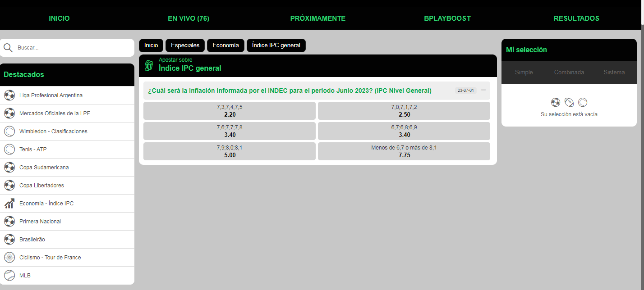Viewport: 644px width, 290px height.
Task: Select the 7,0;7,1;7,2 outcome at 2.50
Action: tap(404, 111)
